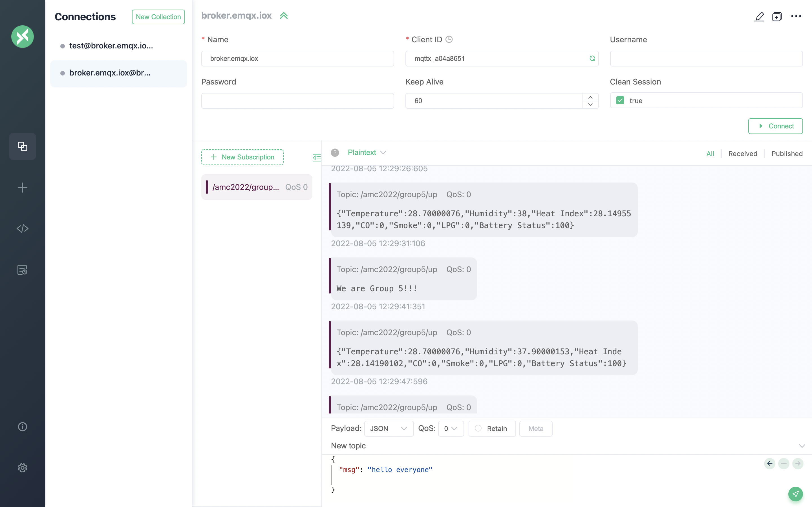Click the New Subscription button
The image size is (812, 507).
tap(242, 157)
